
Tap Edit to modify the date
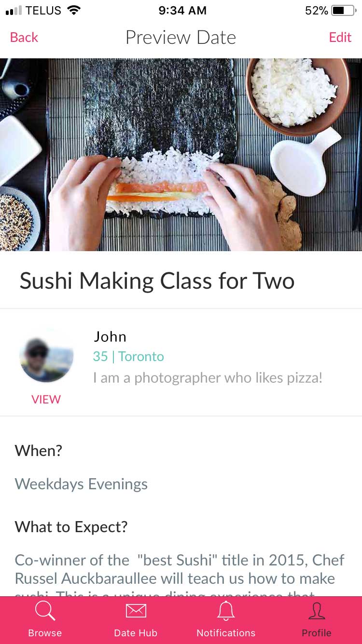click(x=340, y=38)
